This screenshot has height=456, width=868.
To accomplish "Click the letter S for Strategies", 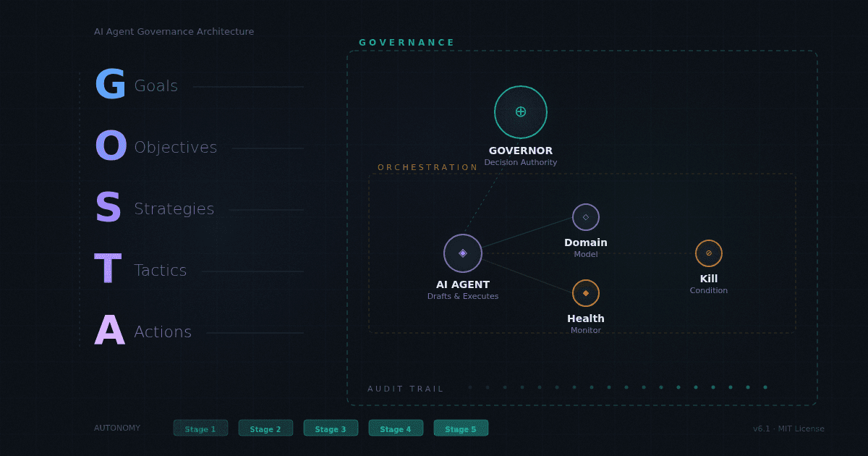I will coord(107,208).
